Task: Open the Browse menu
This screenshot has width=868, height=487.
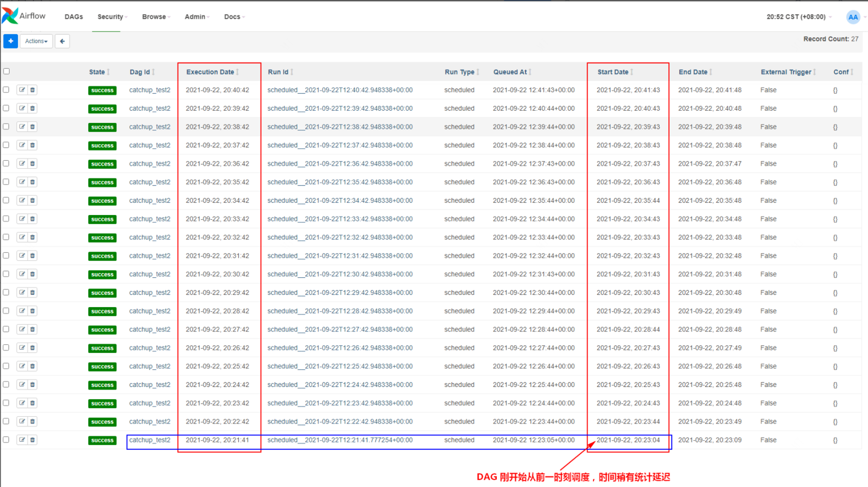Action: click(x=156, y=17)
